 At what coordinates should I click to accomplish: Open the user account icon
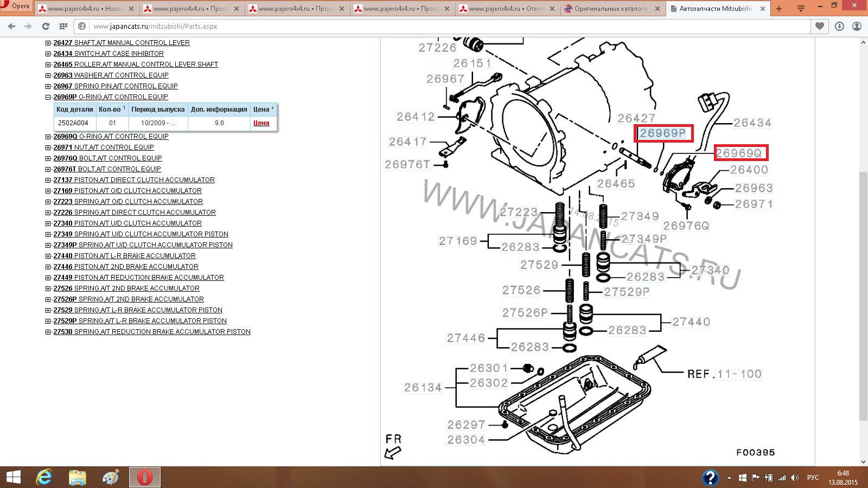pos(857,26)
